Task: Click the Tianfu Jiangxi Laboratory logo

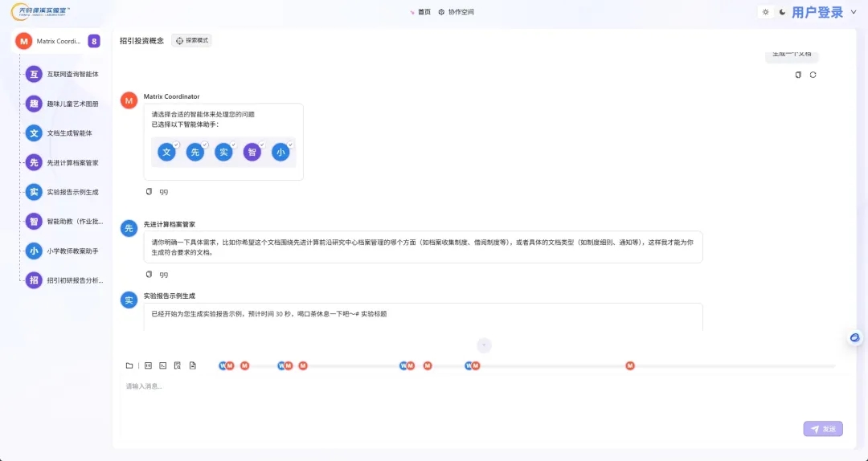Action: [40, 11]
